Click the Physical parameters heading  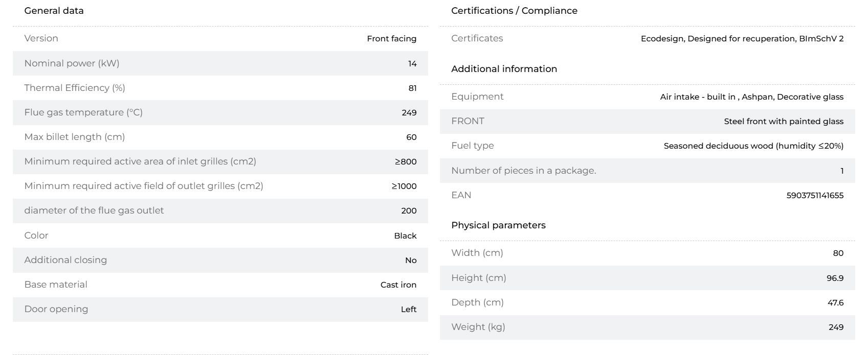point(498,225)
